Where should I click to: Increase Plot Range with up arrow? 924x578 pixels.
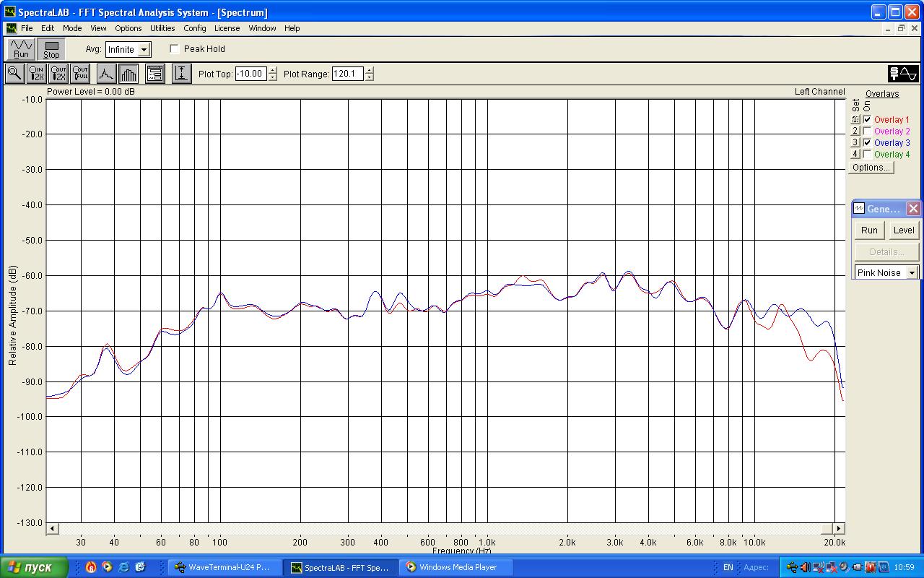click(370, 70)
